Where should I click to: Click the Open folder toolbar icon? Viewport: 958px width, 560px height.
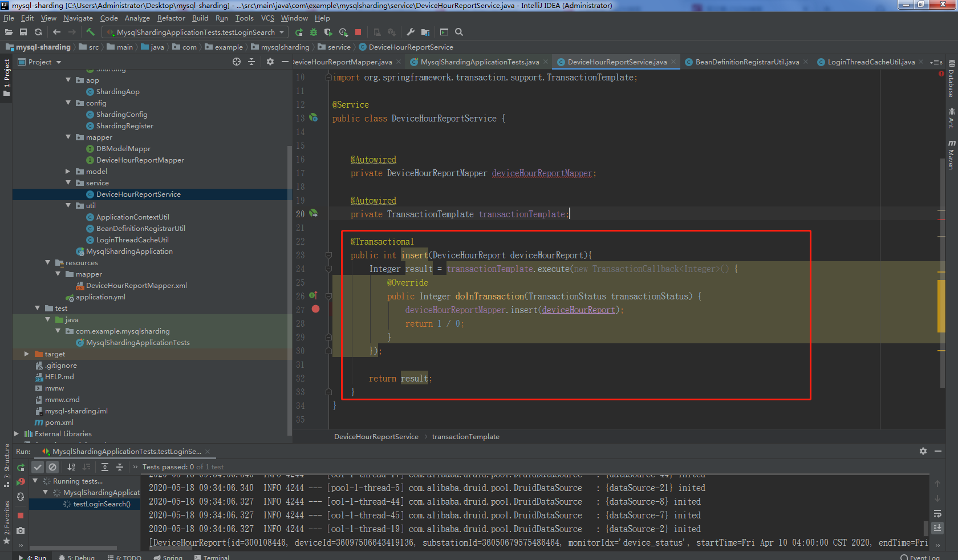9,33
